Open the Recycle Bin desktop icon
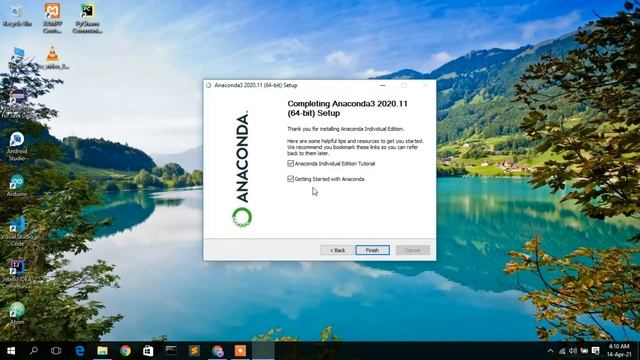The width and height of the screenshot is (640, 360). tap(17, 16)
